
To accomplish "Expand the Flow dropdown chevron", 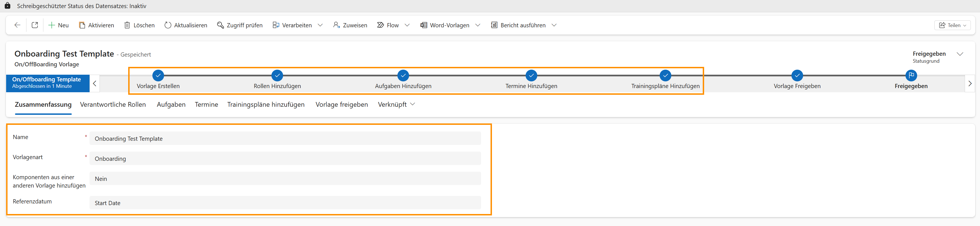I will coord(407,25).
